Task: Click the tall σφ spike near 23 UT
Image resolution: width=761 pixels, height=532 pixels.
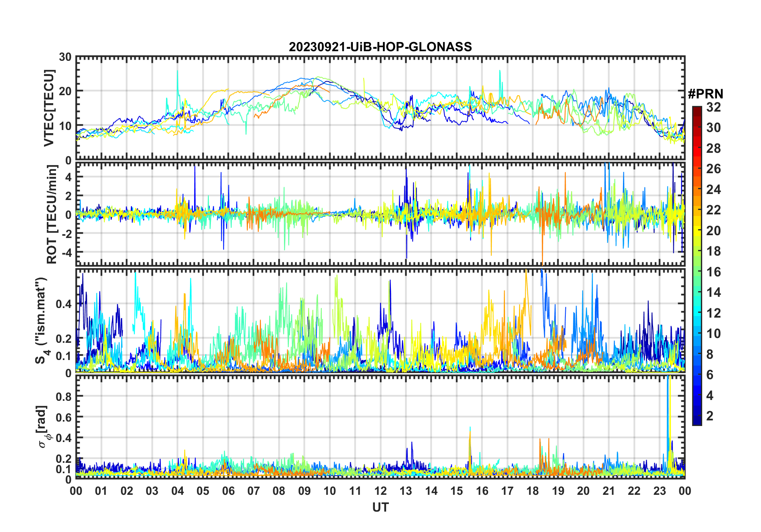Action: [x=668, y=400]
